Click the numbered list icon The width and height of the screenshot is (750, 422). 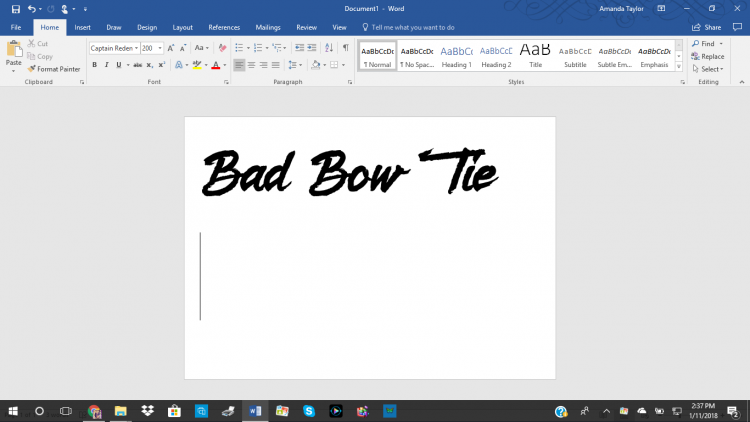(258, 48)
